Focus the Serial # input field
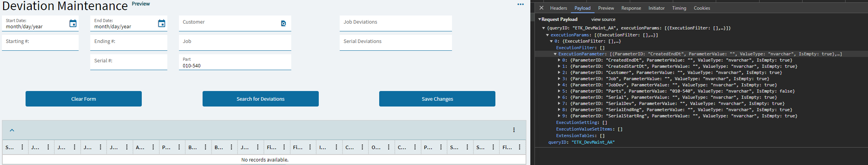This screenshot has width=868, height=165. tap(129, 62)
